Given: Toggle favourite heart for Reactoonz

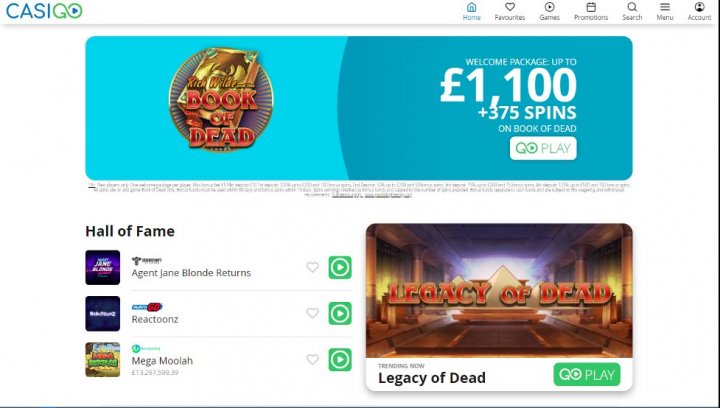Looking at the screenshot, I should 312,313.
